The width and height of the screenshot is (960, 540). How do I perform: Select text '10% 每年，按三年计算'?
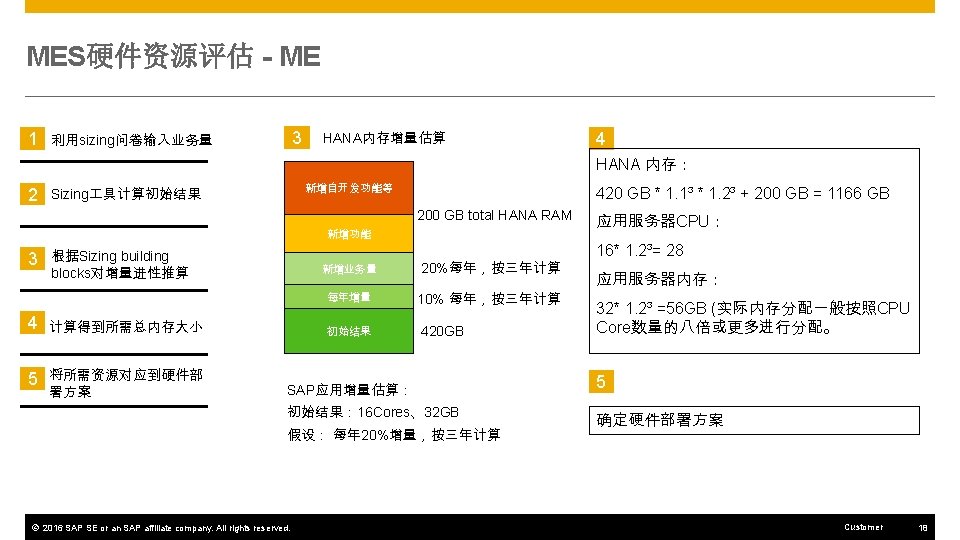click(489, 299)
